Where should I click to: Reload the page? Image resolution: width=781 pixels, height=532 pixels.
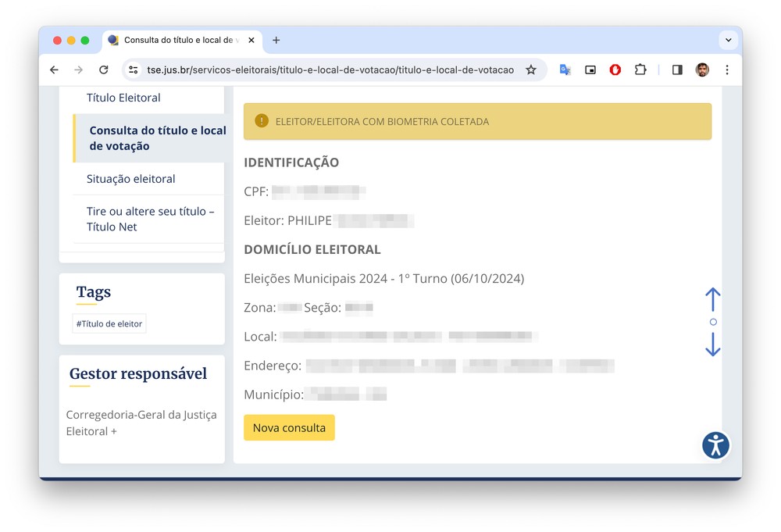[x=103, y=70]
